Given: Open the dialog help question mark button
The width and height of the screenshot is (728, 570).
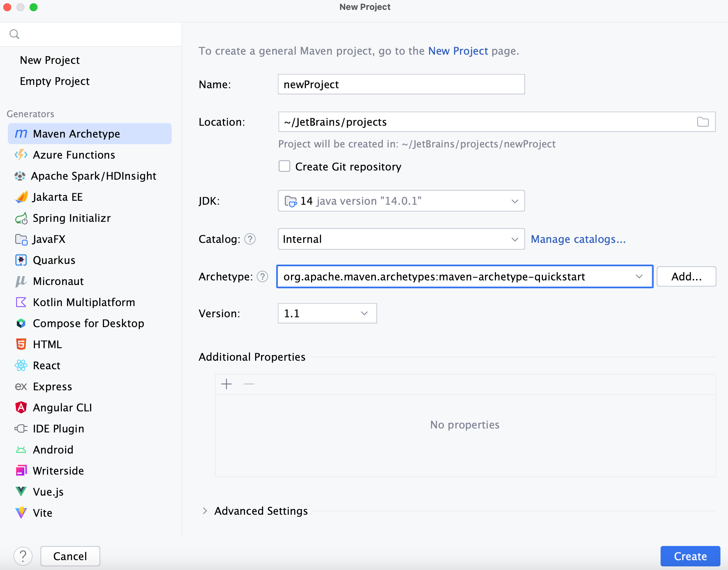Looking at the screenshot, I should pyautogui.click(x=23, y=556).
